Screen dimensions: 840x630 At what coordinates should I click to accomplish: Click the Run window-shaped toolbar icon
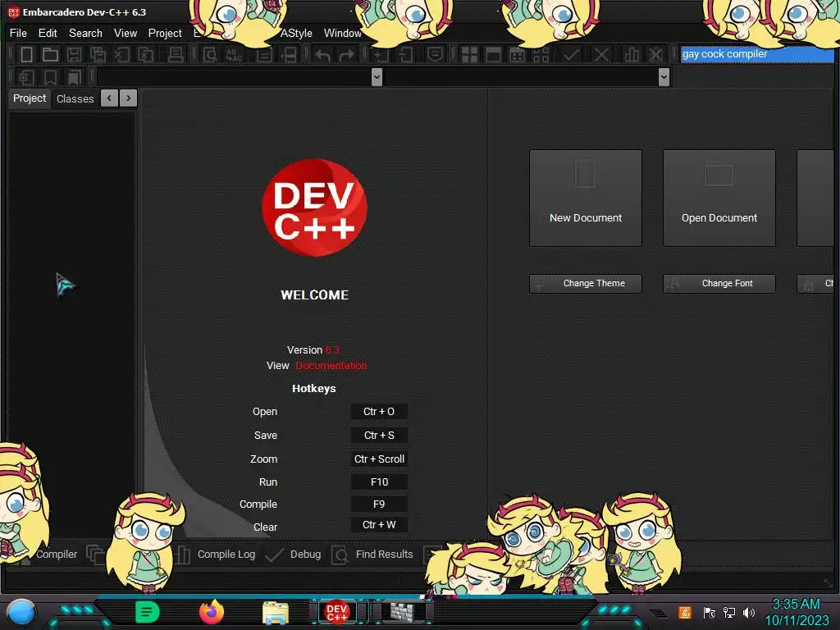493,55
